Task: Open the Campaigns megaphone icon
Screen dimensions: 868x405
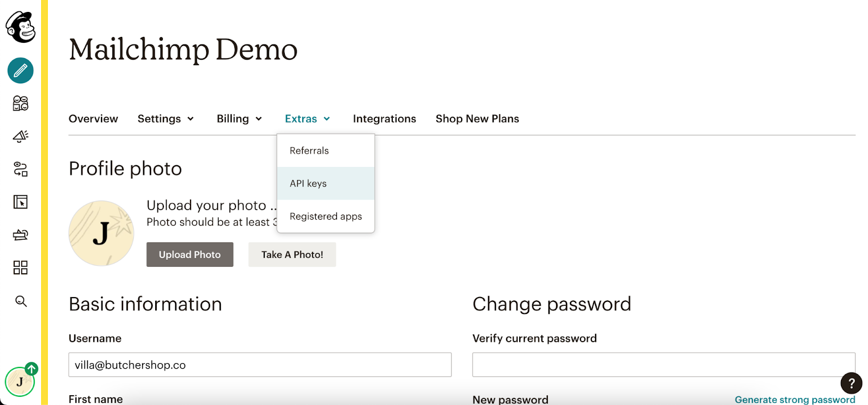Action: [x=21, y=136]
